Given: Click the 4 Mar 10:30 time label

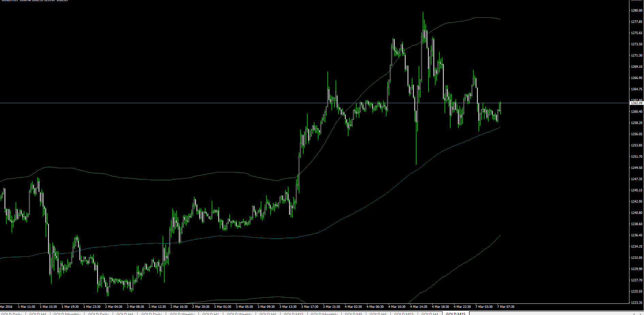Looking at the screenshot, I should coord(397,307).
